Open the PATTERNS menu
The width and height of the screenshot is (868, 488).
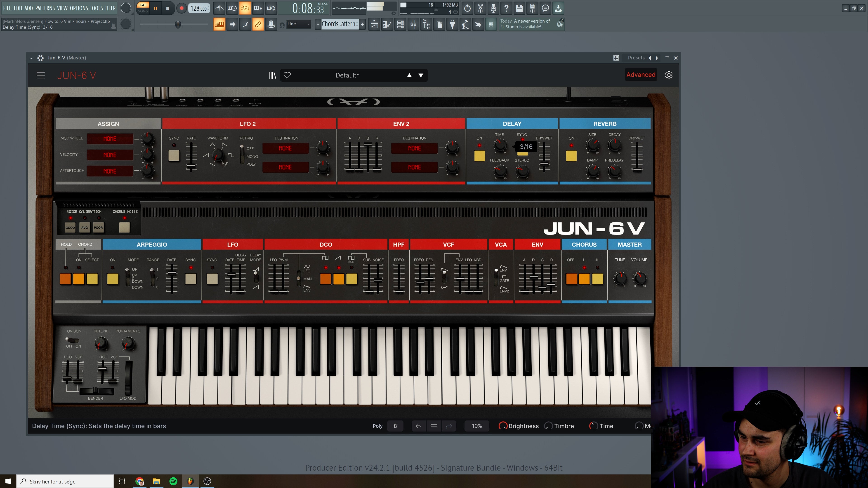(45, 8)
